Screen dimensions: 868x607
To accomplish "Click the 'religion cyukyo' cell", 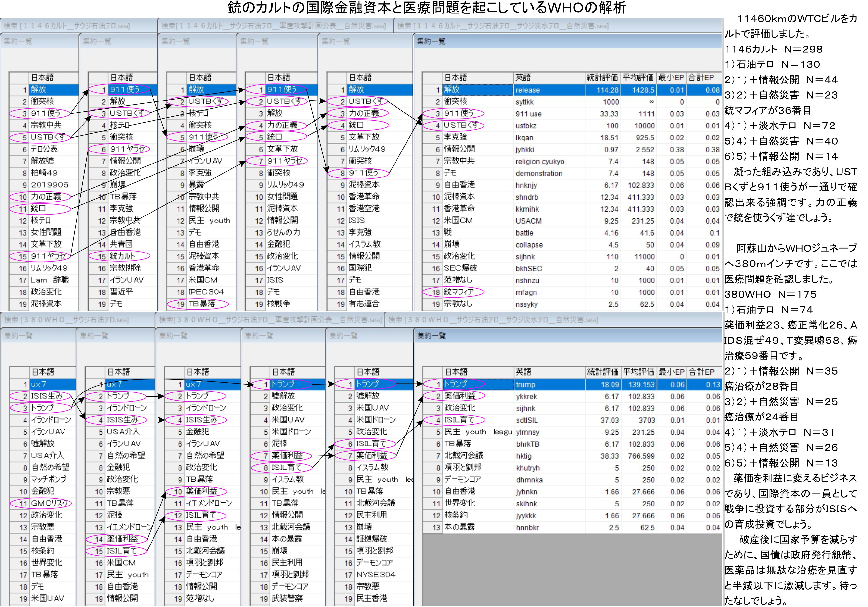I will [539, 162].
